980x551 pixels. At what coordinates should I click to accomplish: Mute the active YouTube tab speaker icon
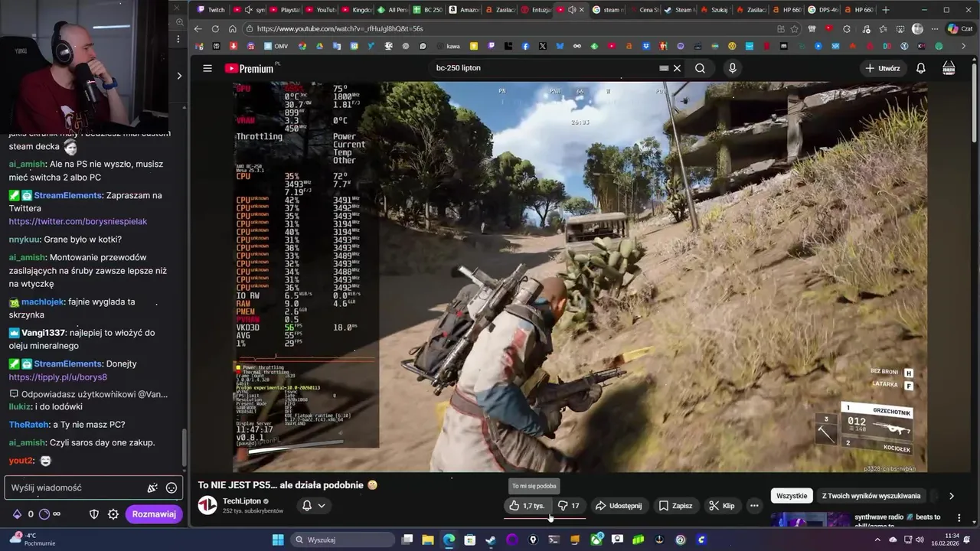coord(572,10)
